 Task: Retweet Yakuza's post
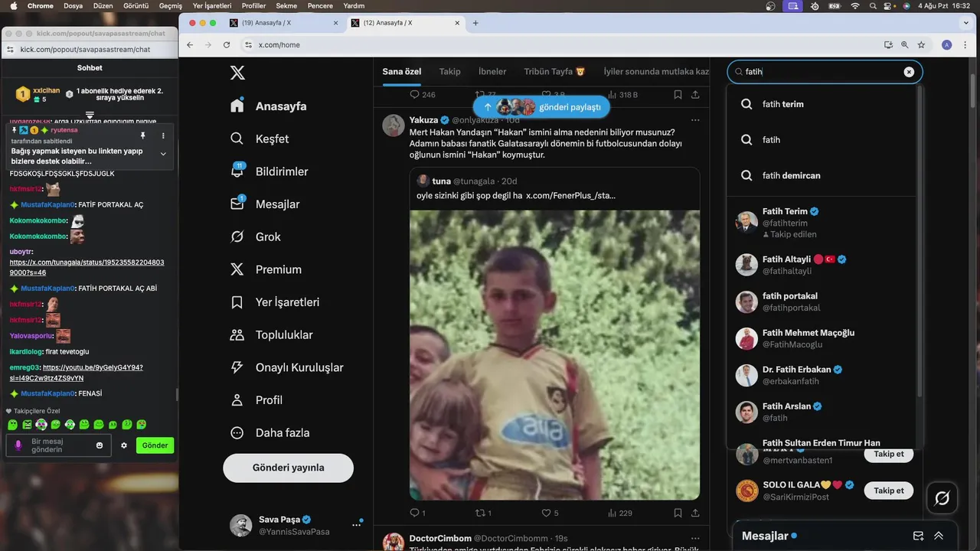483,513
